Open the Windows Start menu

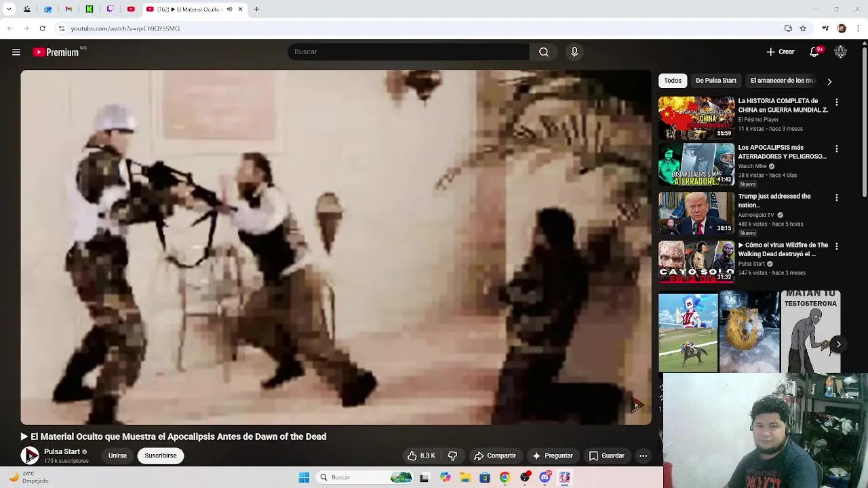[x=304, y=477]
